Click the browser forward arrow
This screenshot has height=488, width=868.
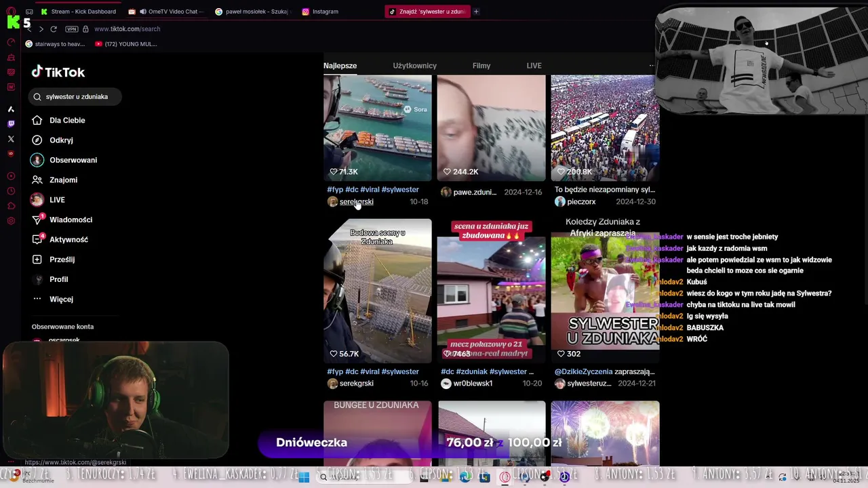point(41,29)
